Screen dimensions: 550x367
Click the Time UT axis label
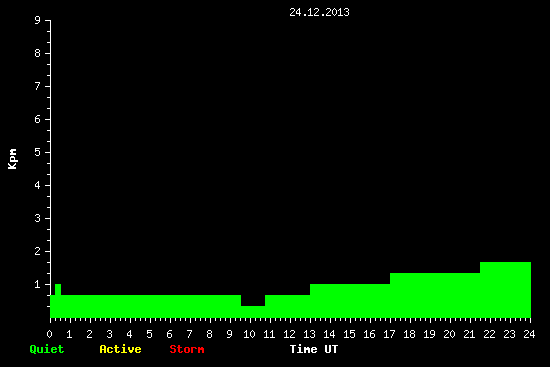[x=314, y=349]
